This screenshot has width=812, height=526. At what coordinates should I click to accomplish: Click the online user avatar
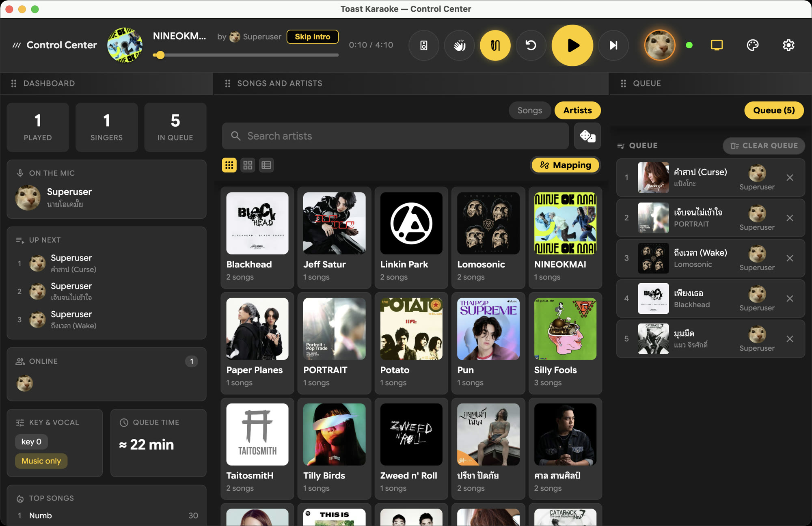(x=25, y=383)
